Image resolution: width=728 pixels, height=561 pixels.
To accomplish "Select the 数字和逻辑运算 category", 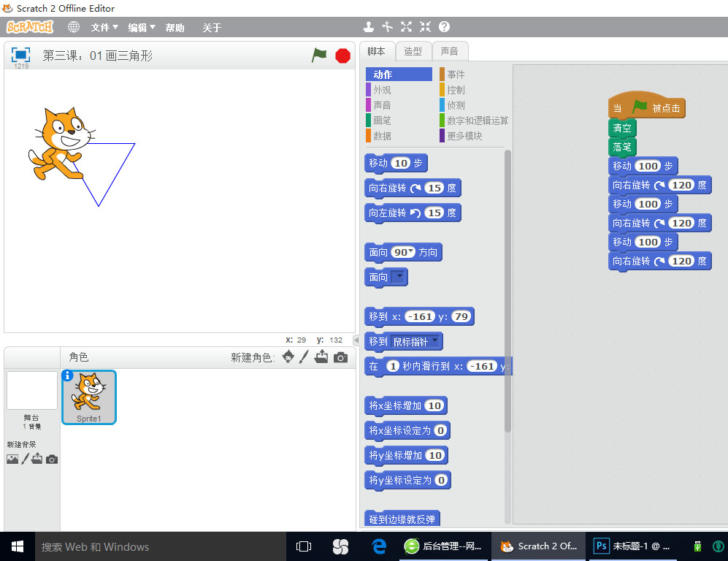I will (474, 121).
